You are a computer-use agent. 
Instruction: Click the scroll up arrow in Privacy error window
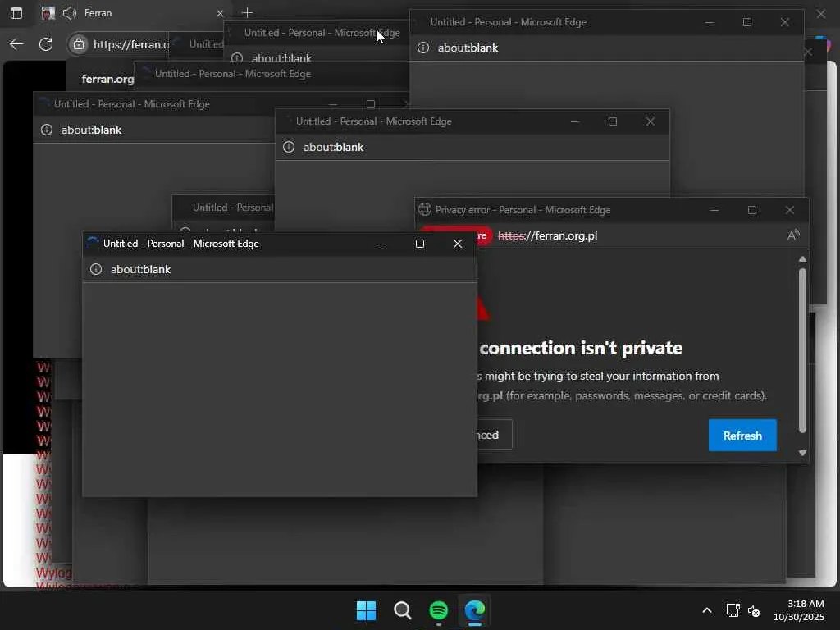pos(802,258)
